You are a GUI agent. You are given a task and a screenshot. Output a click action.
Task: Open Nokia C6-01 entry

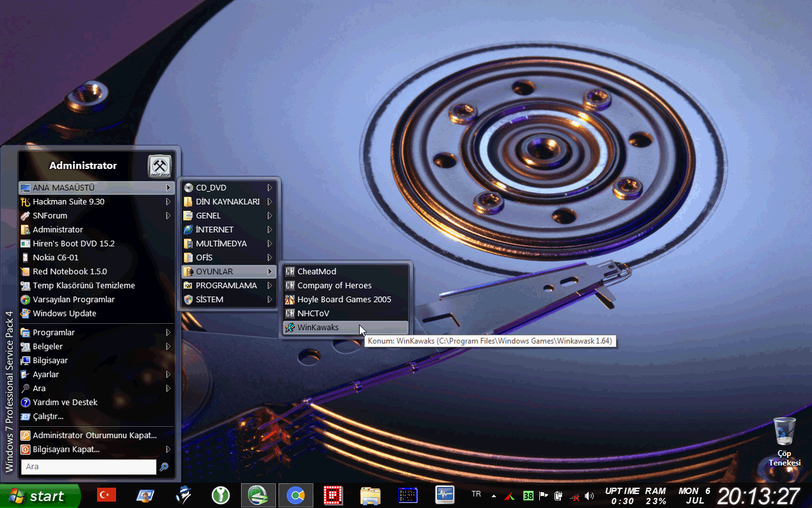coord(96,258)
